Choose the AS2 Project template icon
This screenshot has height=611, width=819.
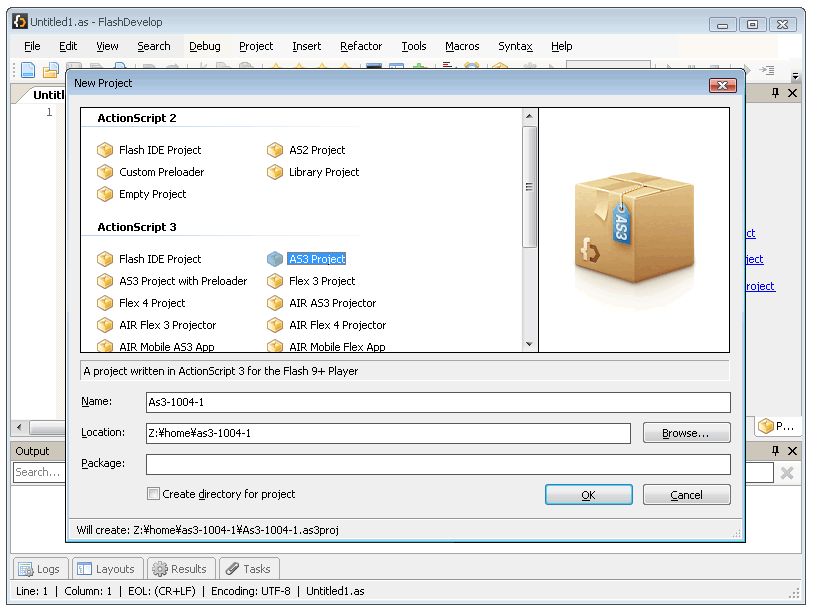coord(275,150)
